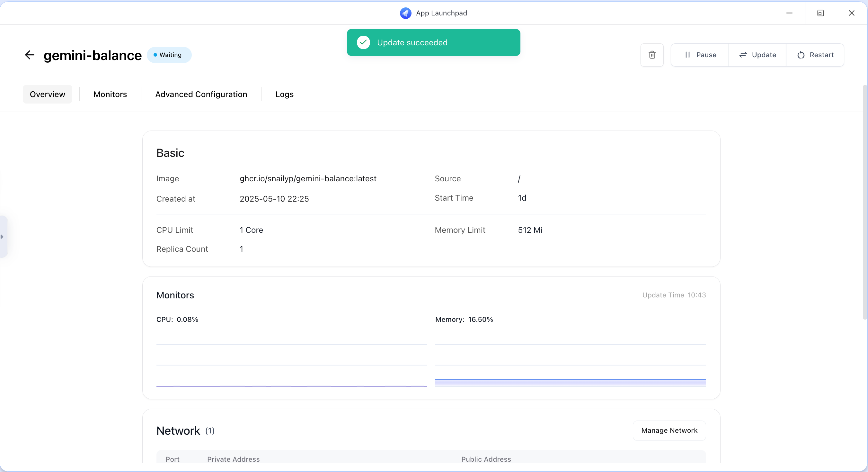This screenshot has width=868, height=472.
Task: Open Manage Network
Action: point(669,431)
